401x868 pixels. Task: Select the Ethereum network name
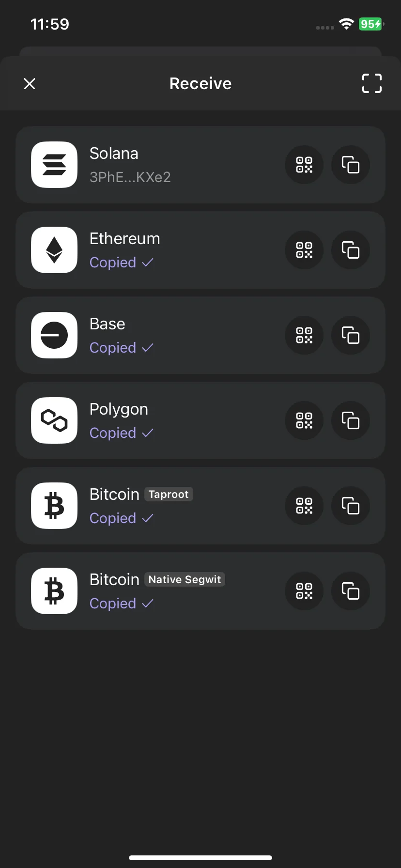point(125,239)
